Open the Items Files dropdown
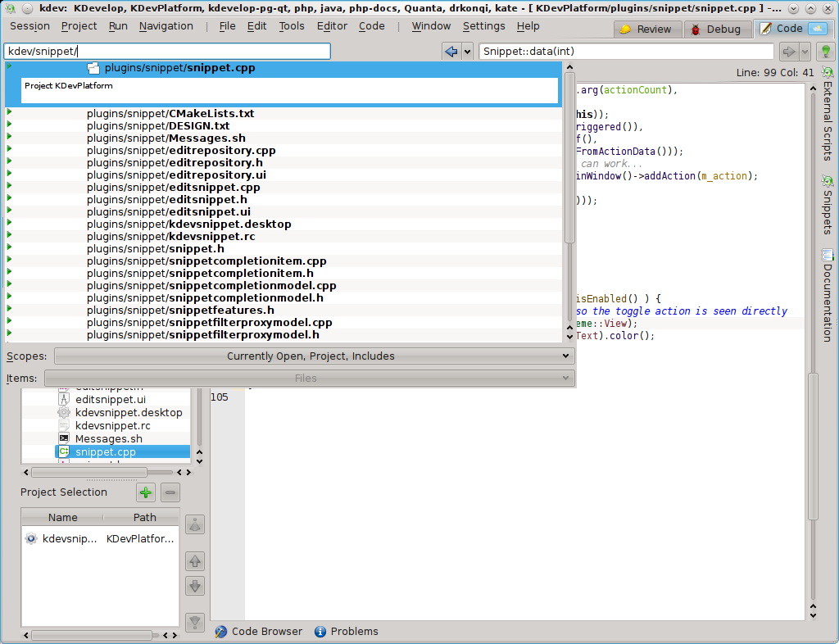839x644 pixels. coord(310,379)
